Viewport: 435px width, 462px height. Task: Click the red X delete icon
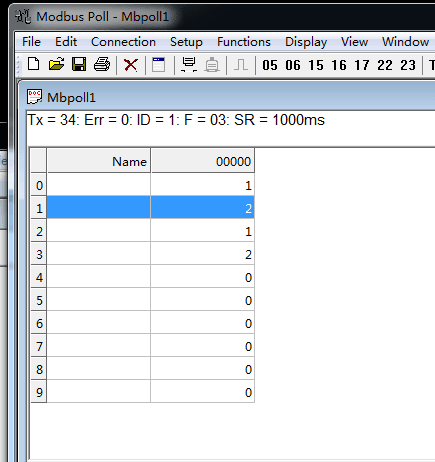[x=131, y=65]
